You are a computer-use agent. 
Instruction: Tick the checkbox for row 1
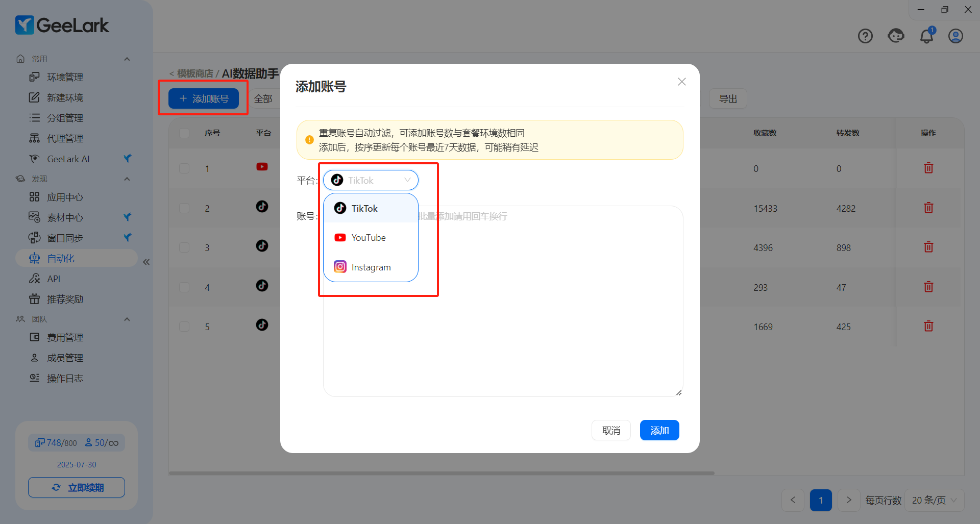[184, 168]
